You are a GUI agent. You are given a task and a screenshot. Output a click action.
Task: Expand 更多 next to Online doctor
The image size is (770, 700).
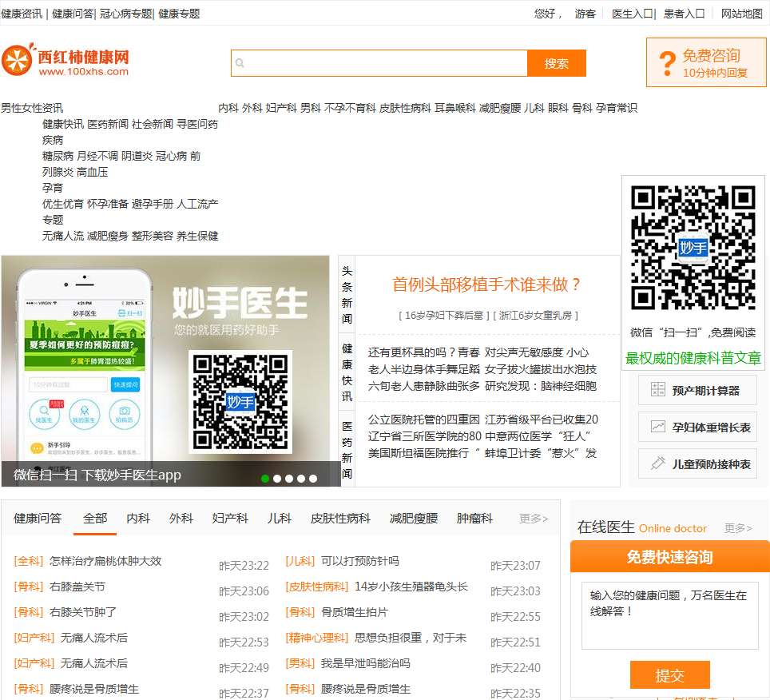coord(738,528)
